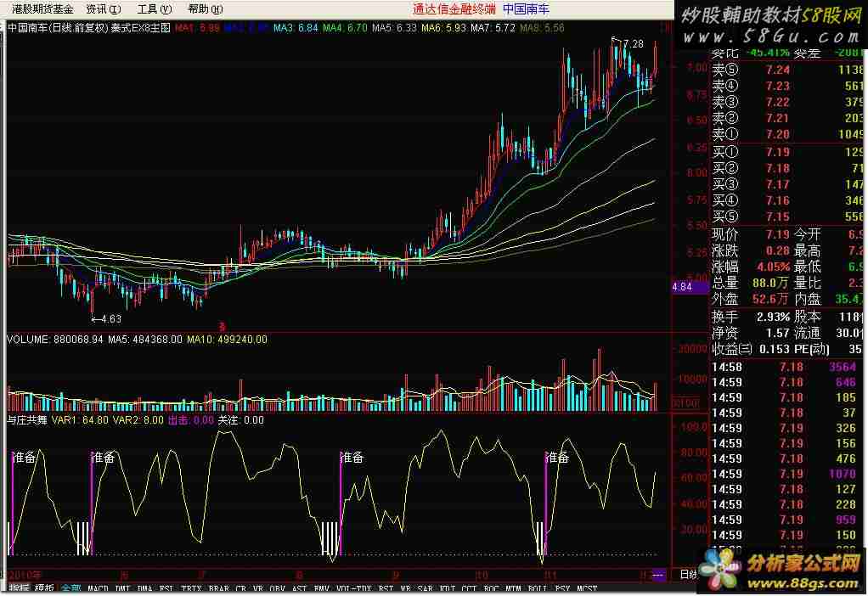Screen dimensions: 868x596
Task: Click the purple 4.84 price axis marker
Action: [690, 287]
